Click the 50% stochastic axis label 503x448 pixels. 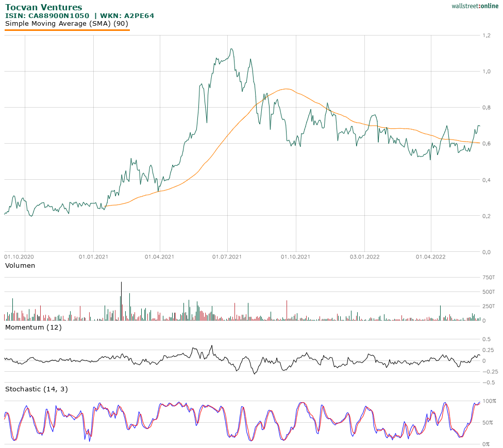point(488,423)
